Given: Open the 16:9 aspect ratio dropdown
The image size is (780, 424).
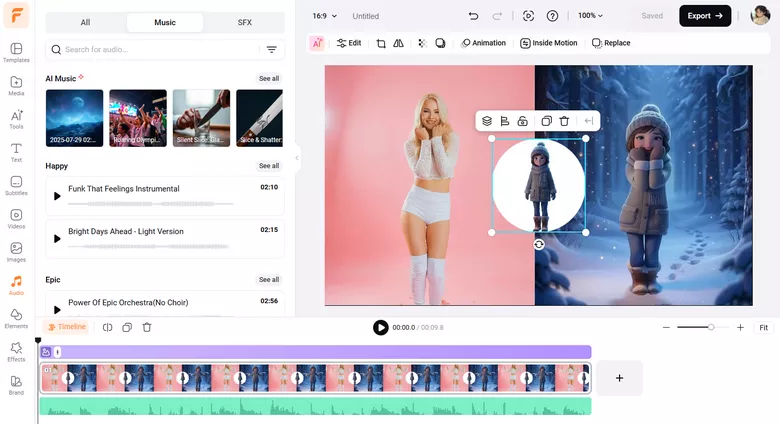Looking at the screenshot, I should (x=324, y=16).
